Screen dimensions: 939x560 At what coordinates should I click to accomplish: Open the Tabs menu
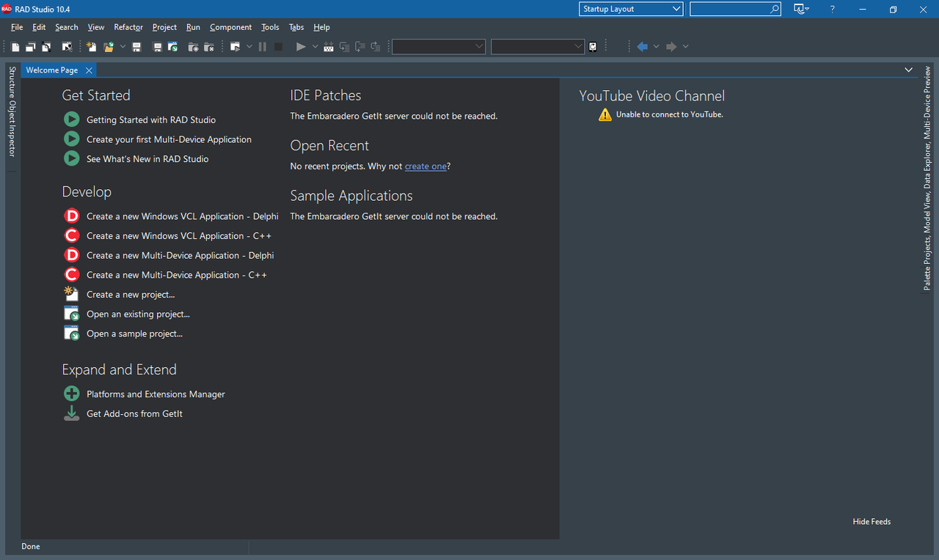pos(296,27)
